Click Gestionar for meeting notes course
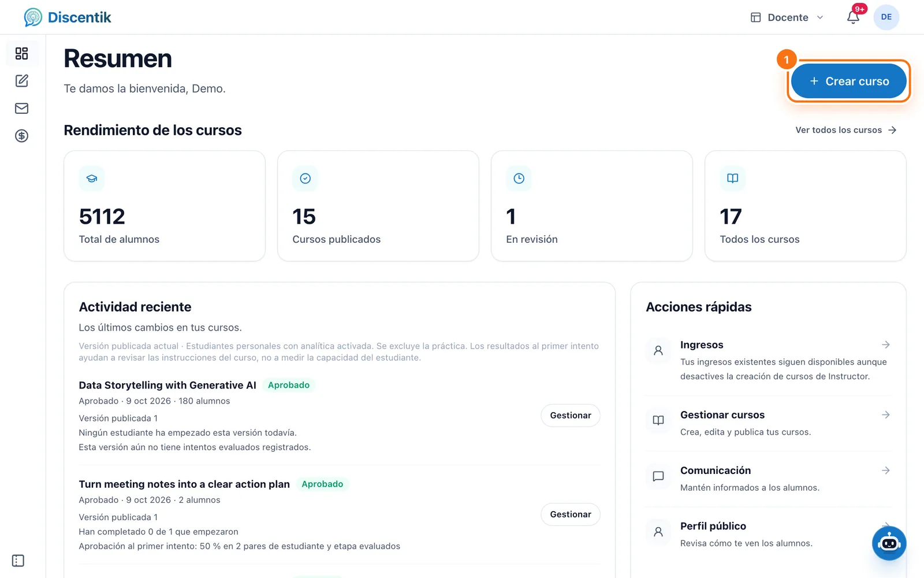The image size is (924, 578). [571, 514]
